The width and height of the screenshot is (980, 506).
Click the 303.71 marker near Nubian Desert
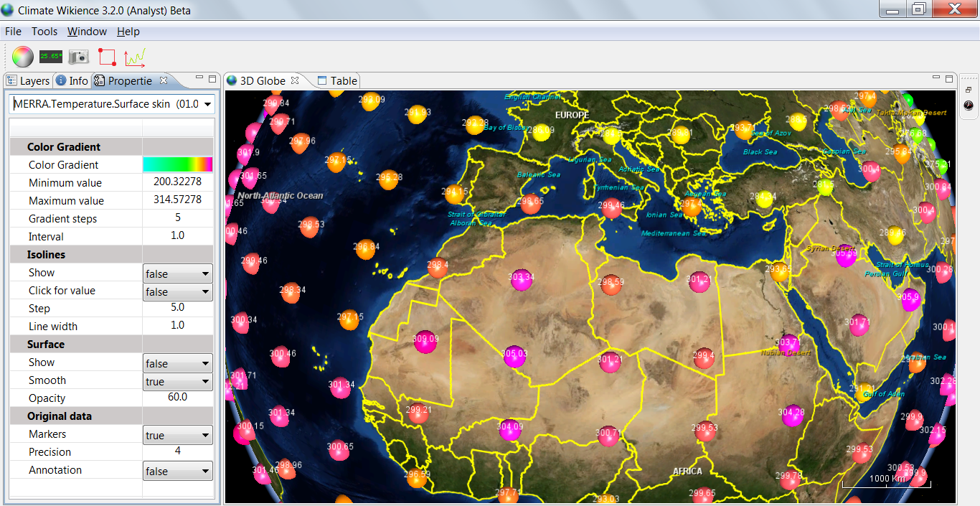[x=788, y=344]
